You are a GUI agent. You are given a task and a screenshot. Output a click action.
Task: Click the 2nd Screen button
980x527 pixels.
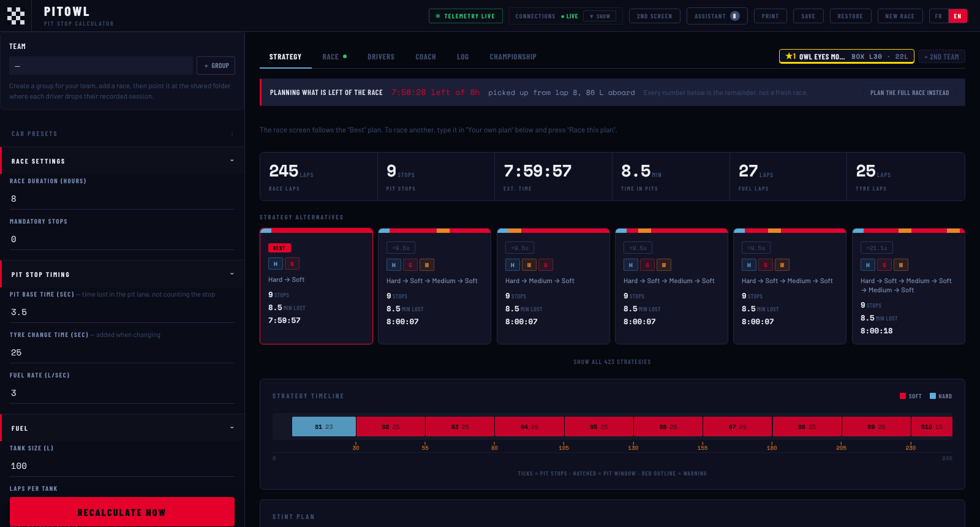(654, 16)
